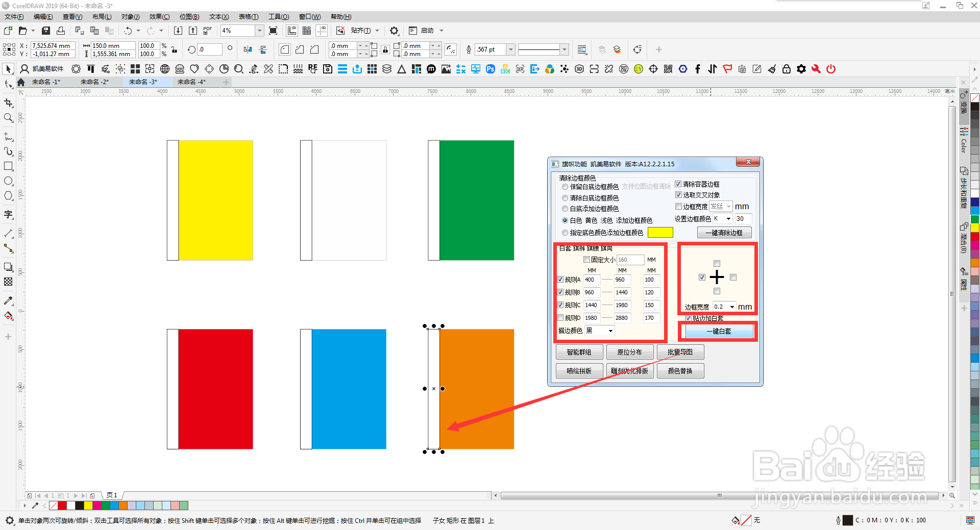The image size is (980, 530).
Task: Click the Export icon in the toolbar
Action: 193,31
